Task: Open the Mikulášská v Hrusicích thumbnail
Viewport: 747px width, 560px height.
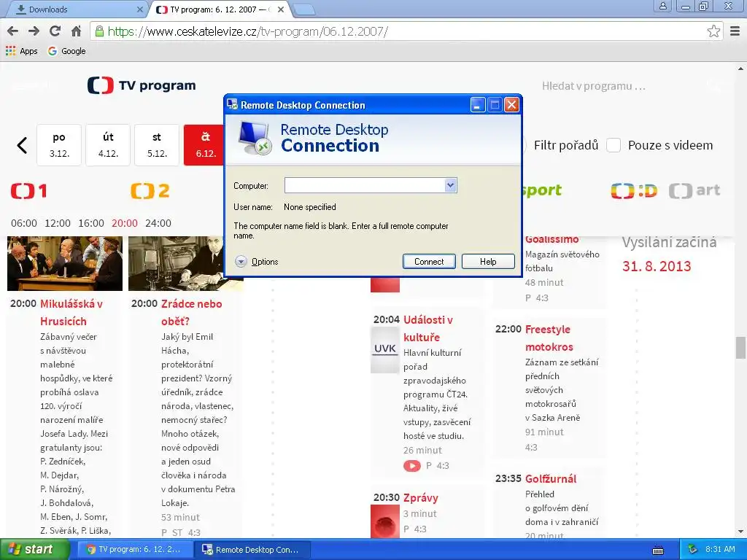Action: pos(65,264)
